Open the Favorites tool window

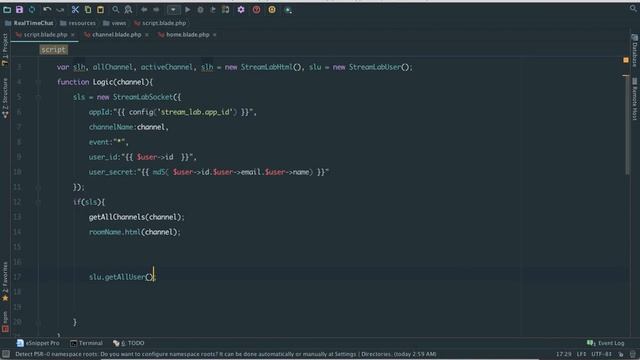(x=5, y=282)
